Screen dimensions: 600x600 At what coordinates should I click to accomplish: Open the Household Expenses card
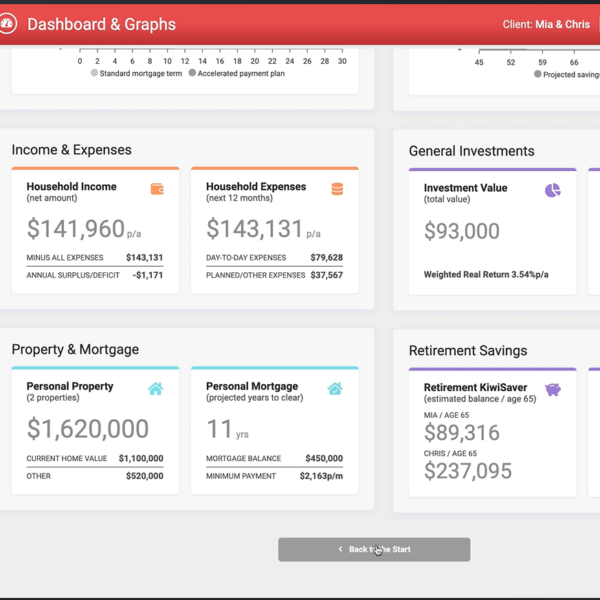point(274,231)
